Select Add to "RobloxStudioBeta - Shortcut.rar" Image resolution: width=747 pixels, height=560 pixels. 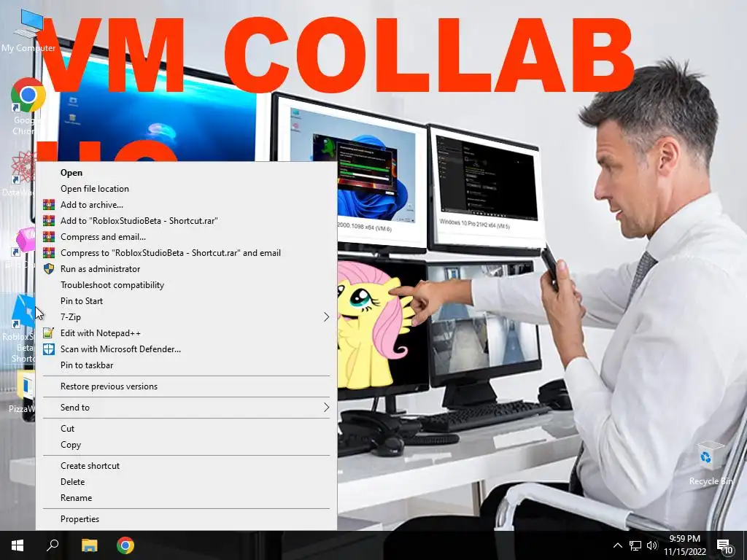(x=186, y=220)
